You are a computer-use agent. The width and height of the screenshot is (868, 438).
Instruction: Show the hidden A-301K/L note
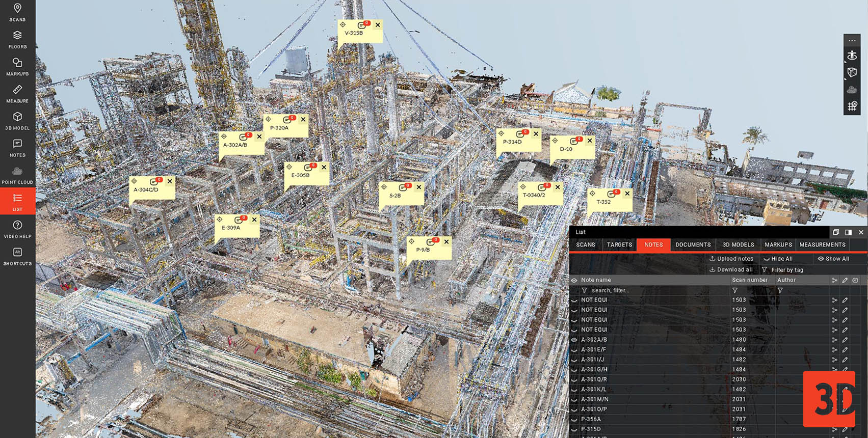574,390
